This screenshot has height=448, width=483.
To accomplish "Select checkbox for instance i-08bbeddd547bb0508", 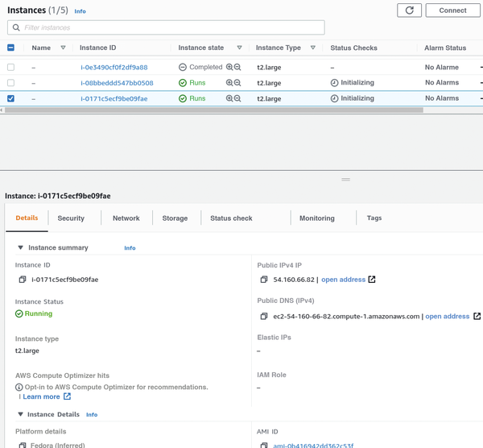I will [x=10, y=83].
